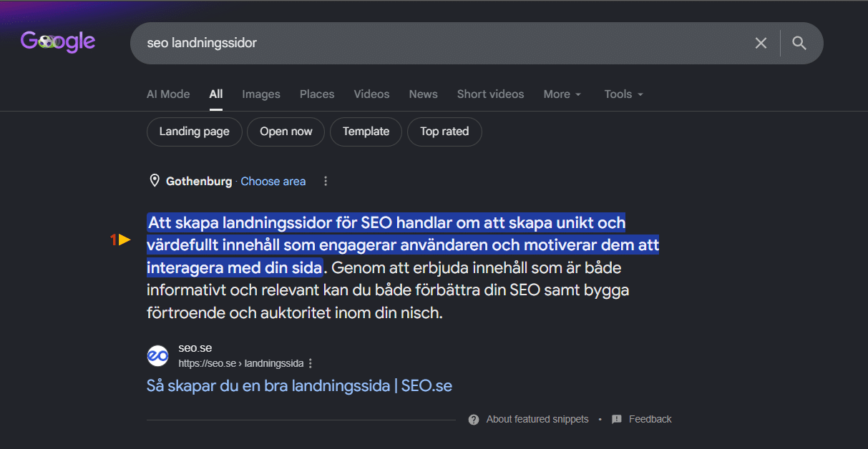
Task: Open the three-dot menu next to Choose area
Action: (x=326, y=182)
